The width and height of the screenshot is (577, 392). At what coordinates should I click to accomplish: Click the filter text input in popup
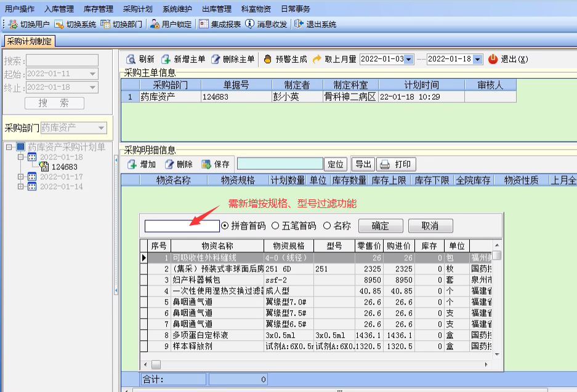click(x=182, y=226)
